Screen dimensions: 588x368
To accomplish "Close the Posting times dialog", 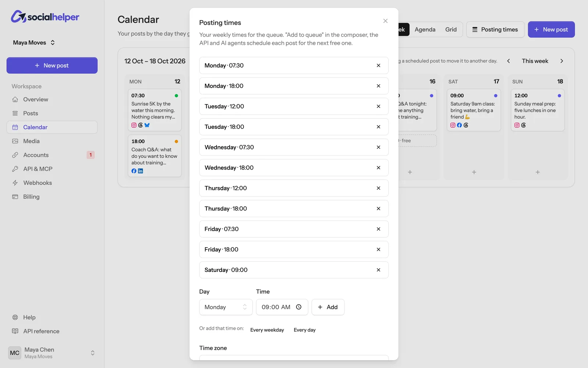I will coord(385,21).
